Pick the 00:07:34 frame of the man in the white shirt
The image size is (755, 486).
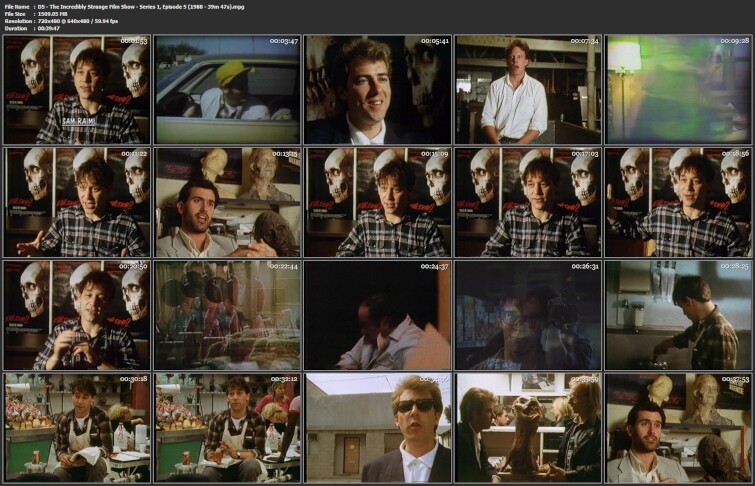point(528,90)
